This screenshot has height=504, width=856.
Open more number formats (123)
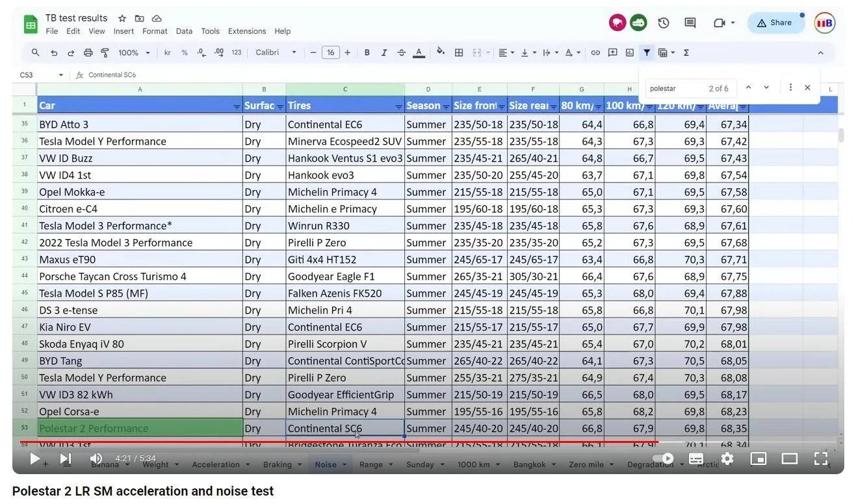pos(237,53)
